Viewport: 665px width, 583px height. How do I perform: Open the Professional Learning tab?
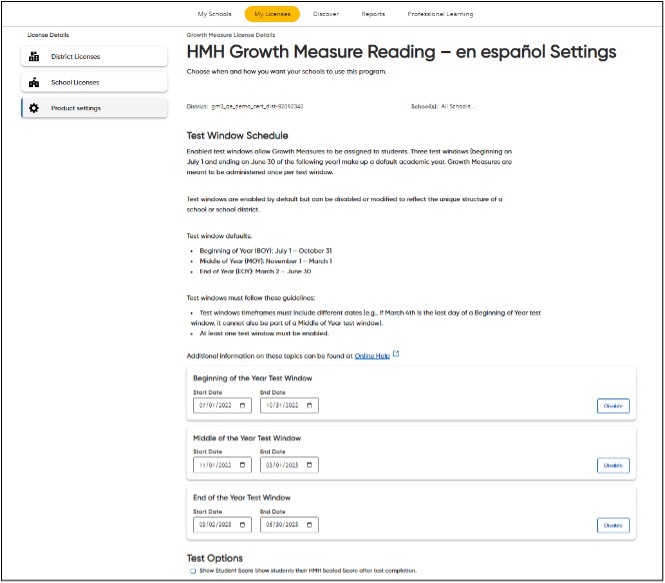click(440, 14)
